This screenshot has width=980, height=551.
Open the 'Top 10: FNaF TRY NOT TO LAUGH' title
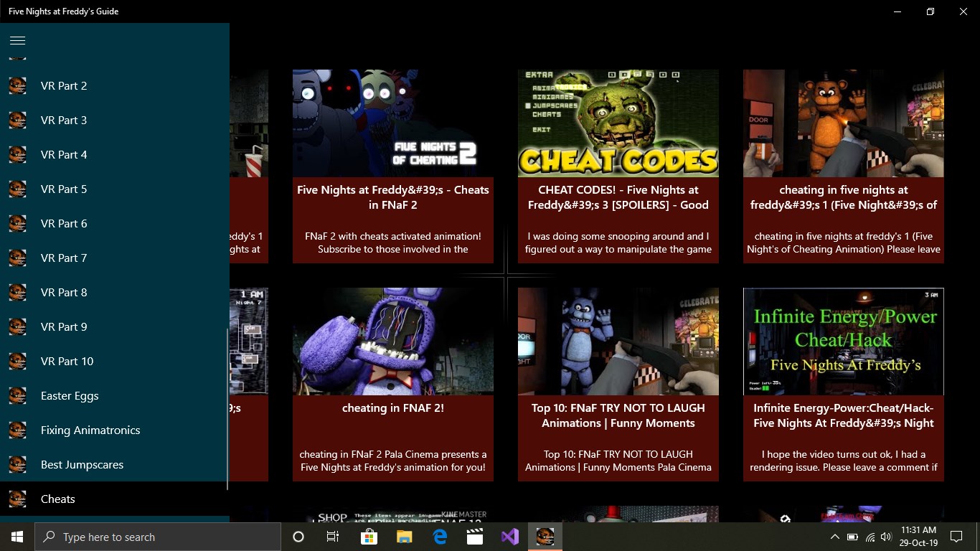(x=618, y=415)
